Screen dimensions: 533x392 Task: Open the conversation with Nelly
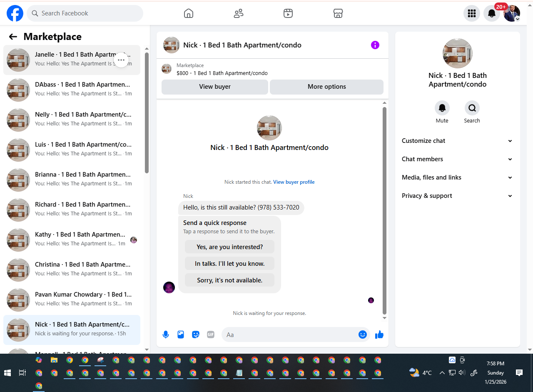point(72,120)
